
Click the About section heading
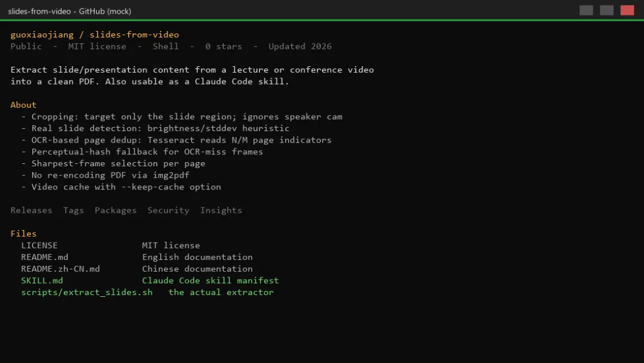23,105
